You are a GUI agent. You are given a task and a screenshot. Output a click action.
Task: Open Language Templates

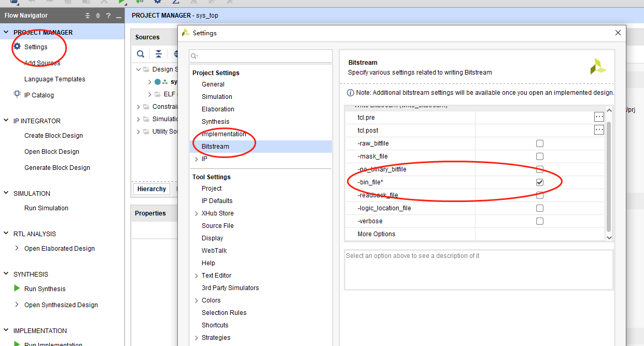[54, 79]
